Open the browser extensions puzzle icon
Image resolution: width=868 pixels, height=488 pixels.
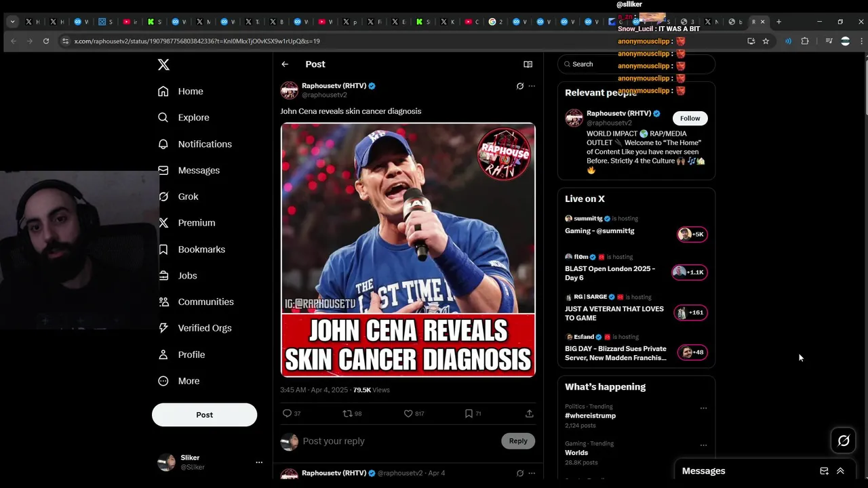(x=805, y=41)
